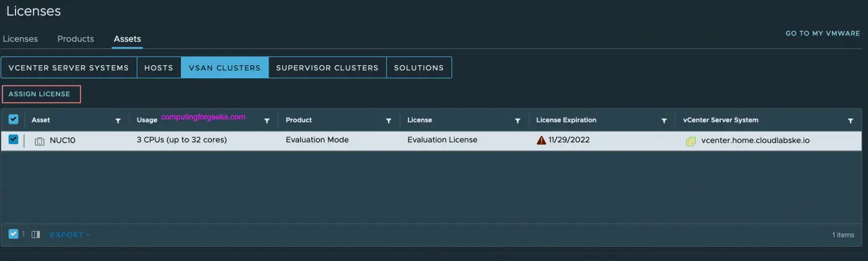Select the vCenter Server Systems tab
This screenshot has width=868, height=261.
68,68
